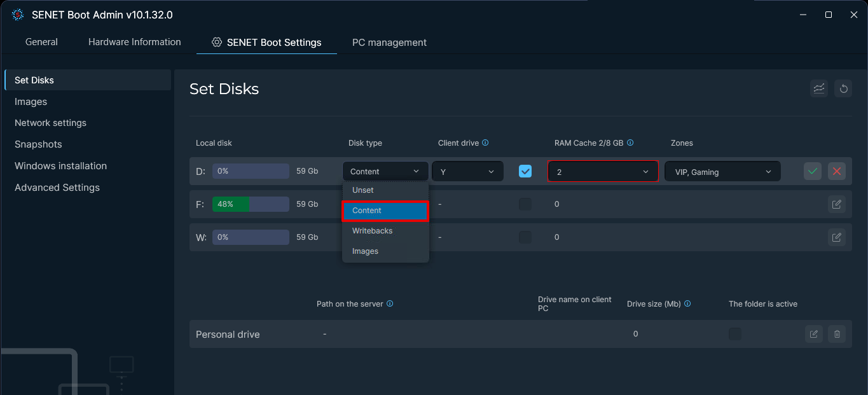The image size is (868, 395).
Task: Open the Client drive dropdown set to Y
Action: [x=467, y=170]
